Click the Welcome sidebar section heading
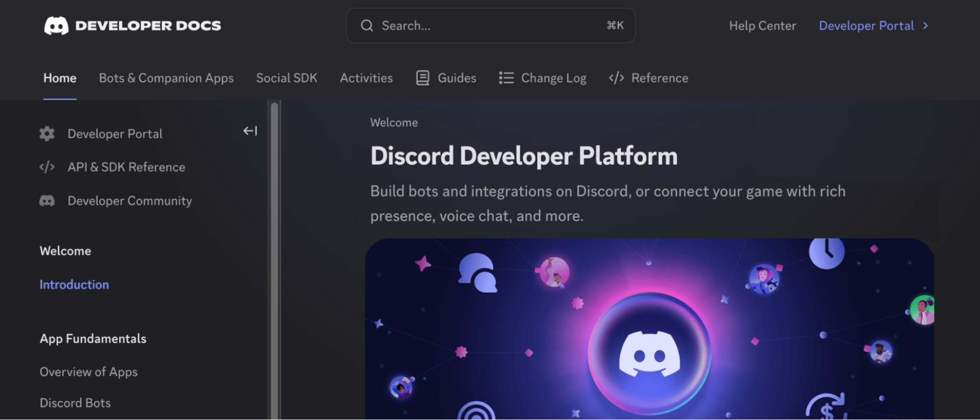 pyautogui.click(x=65, y=251)
